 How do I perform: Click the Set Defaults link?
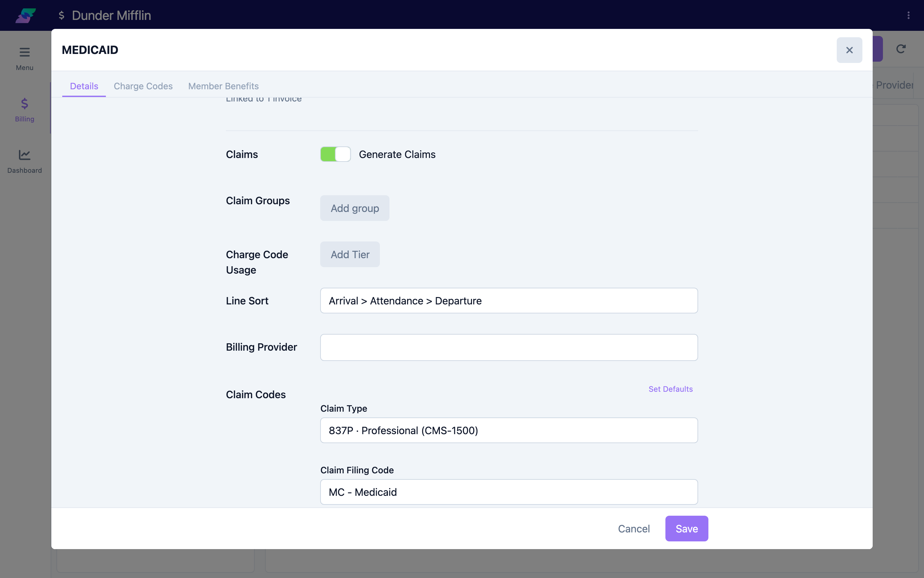(x=670, y=389)
